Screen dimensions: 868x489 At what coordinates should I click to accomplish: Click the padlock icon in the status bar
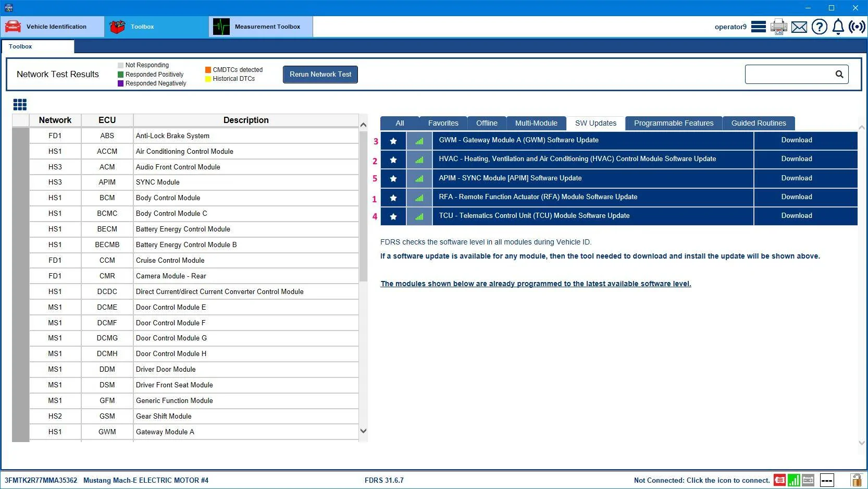[x=856, y=480]
